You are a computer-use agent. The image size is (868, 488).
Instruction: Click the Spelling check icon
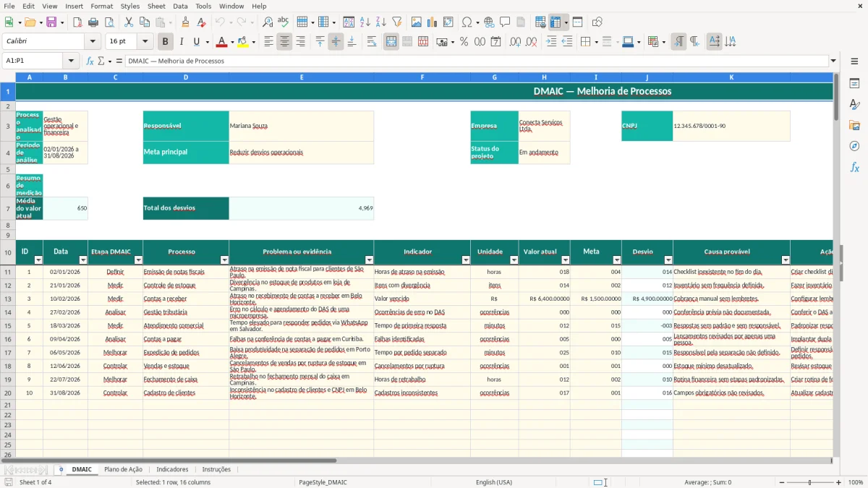[x=283, y=22]
